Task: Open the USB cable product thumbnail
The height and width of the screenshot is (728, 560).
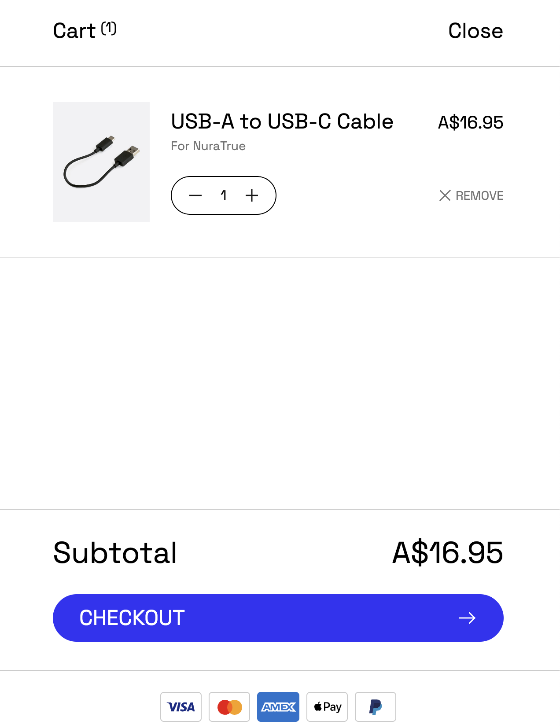Action: click(x=101, y=162)
